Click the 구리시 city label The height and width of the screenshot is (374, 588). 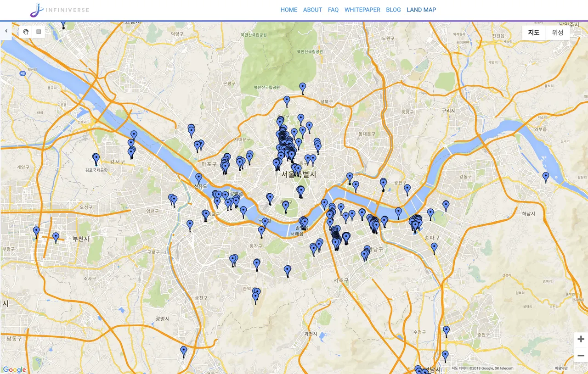(448, 111)
